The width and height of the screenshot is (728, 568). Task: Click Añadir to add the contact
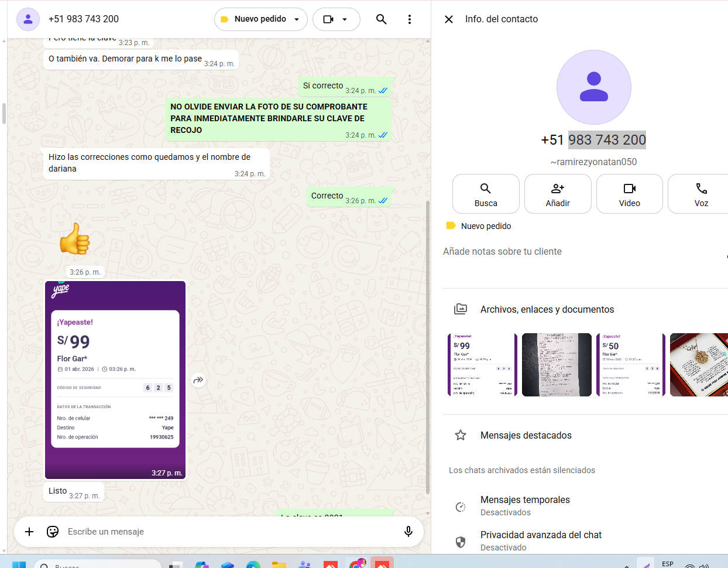pos(557,194)
